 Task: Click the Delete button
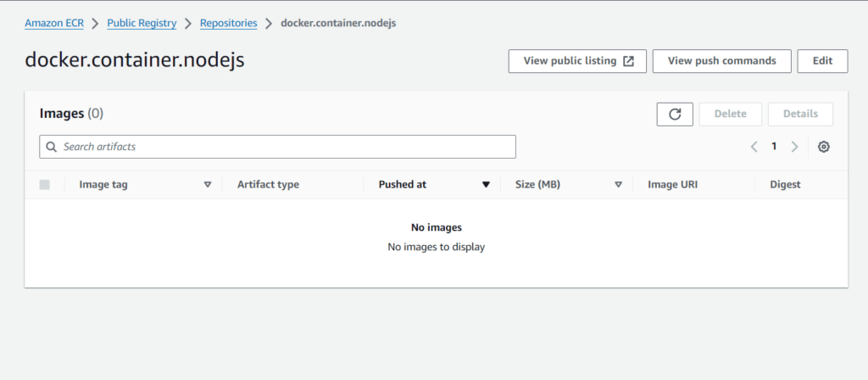(731, 115)
